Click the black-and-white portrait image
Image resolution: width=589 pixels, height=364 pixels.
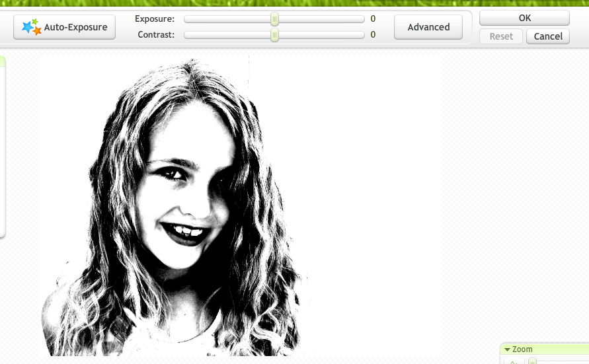click(x=241, y=205)
